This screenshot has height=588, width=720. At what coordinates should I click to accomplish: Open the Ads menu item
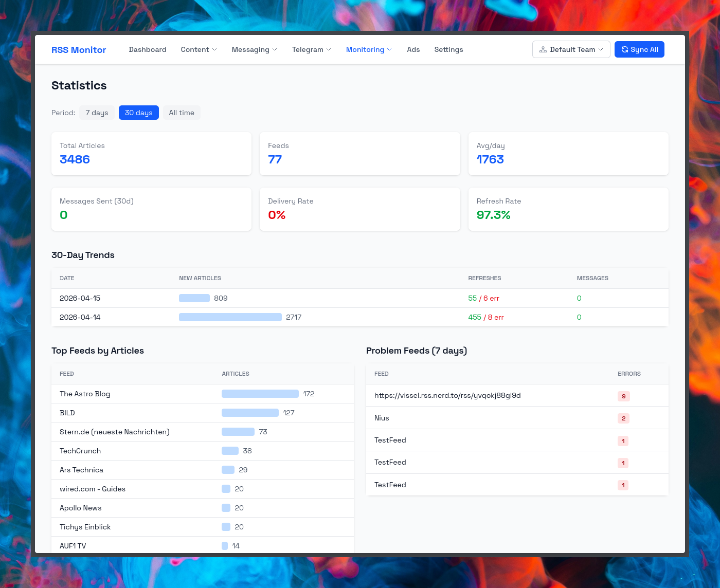413,49
